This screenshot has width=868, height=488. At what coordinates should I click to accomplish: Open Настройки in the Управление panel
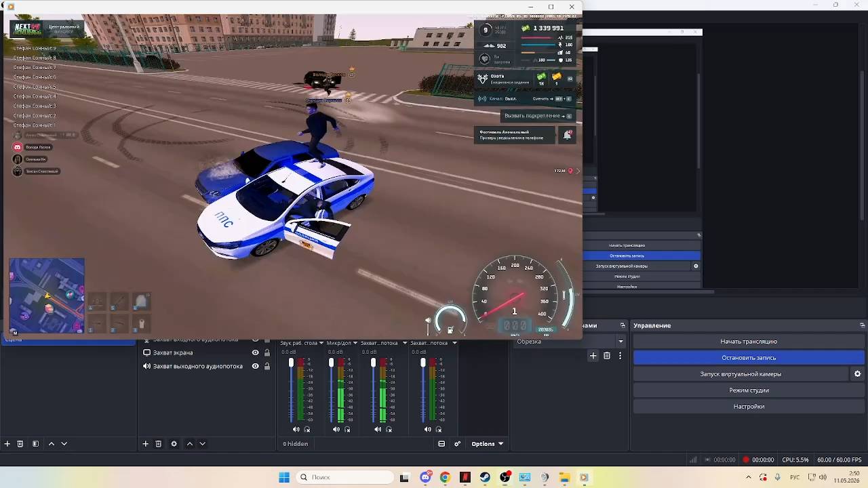[x=749, y=407]
